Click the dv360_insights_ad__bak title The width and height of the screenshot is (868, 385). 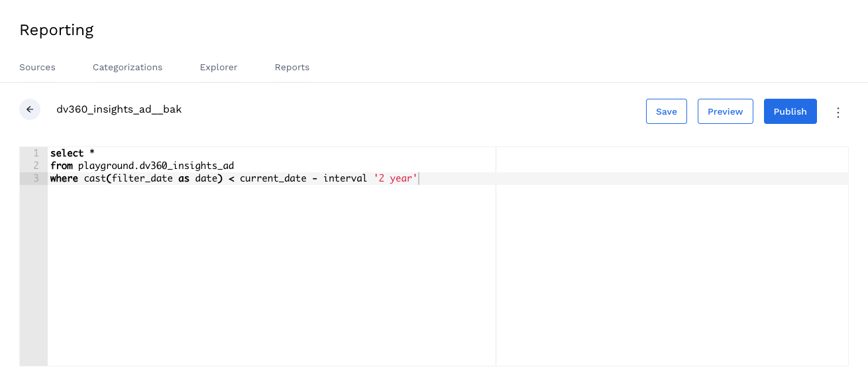click(119, 109)
